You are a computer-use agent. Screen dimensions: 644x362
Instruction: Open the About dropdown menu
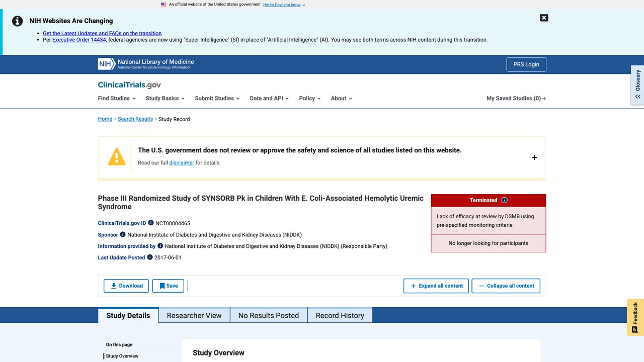point(341,99)
